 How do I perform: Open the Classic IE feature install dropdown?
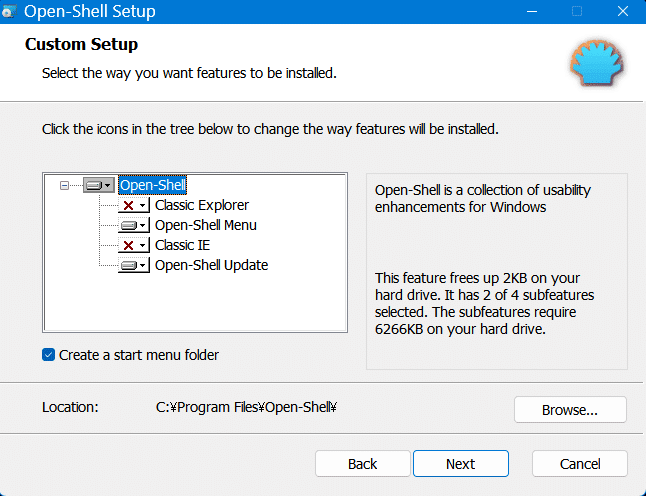click(x=133, y=246)
